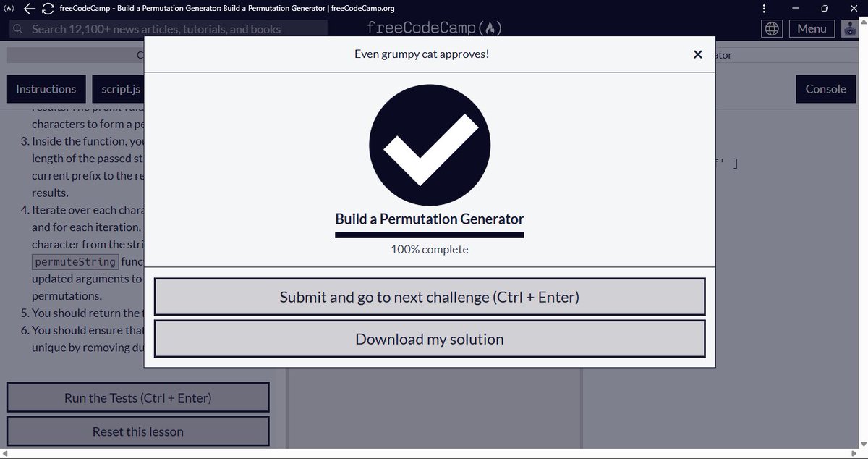Image resolution: width=868 pixels, height=459 pixels.
Task: Click Reset this lesson button
Action: 138,431
